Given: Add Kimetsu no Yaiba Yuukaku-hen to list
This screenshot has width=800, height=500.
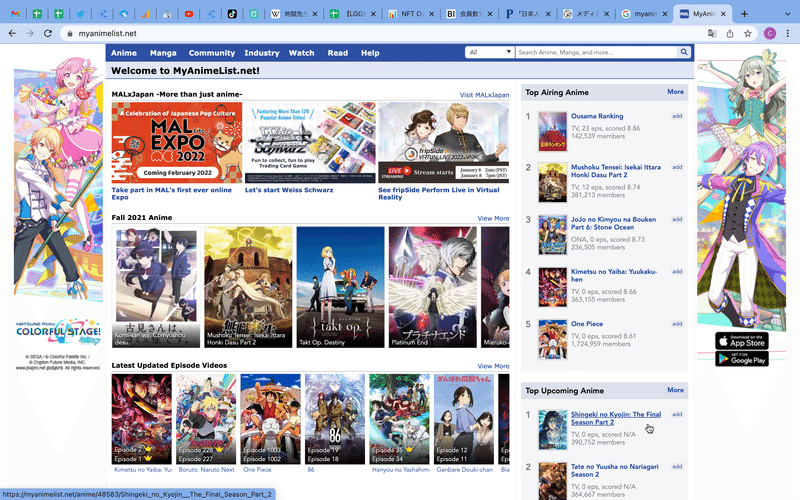Looking at the screenshot, I should click(x=677, y=271).
